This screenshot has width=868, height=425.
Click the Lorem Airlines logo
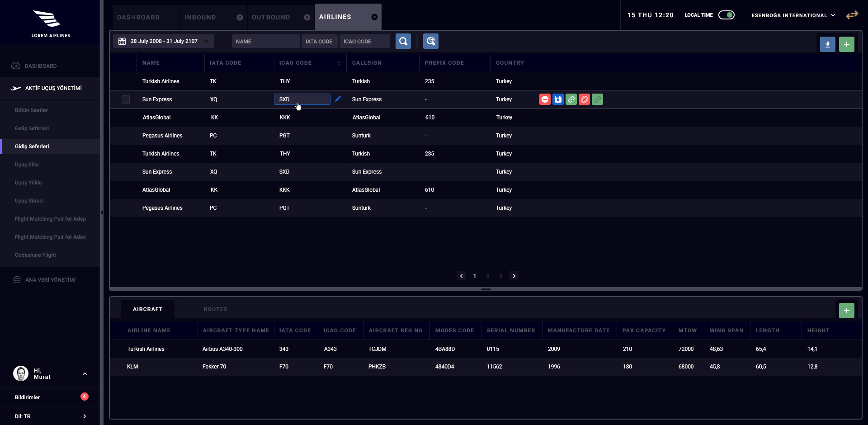coord(51,24)
